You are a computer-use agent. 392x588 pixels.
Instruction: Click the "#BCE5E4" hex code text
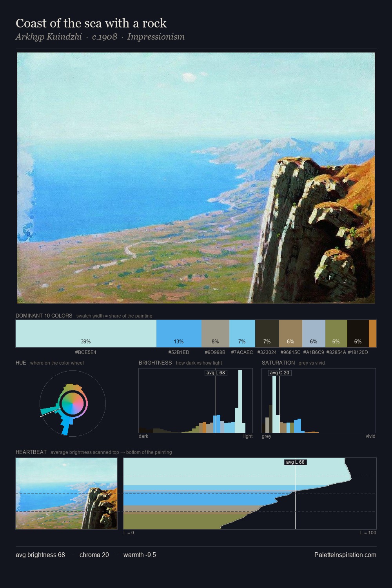click(86, 352)
